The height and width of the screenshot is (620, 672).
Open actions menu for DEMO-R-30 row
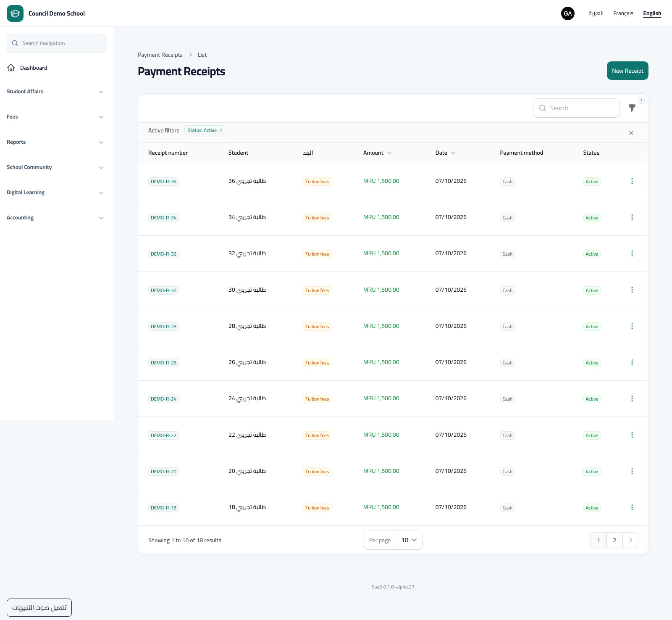coord(632,290)
